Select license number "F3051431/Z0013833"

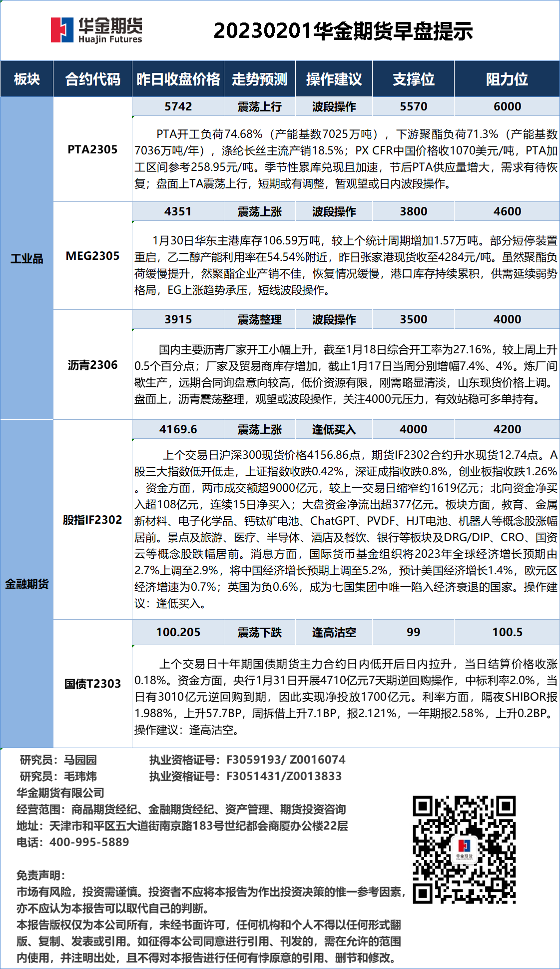pos(284,777)
